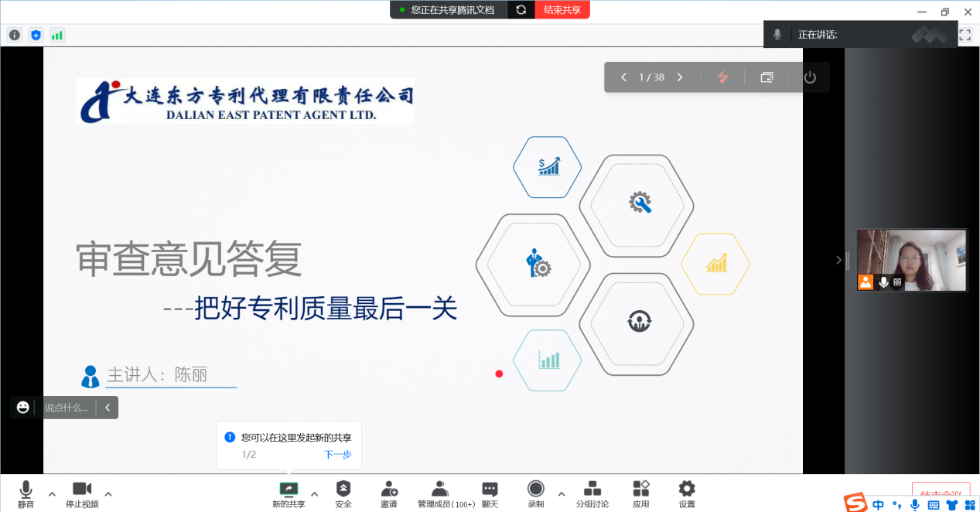This screenshot has width=980, height=512.
Task: Click the speaker's video thumbnail
Action: [x=911, y=260]
